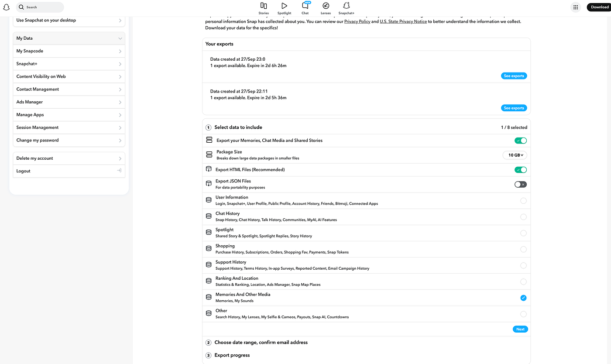Viewport: 611px width, 364px height.
Task: Select the Spotlight data radio button
Action: click(523, 233)
